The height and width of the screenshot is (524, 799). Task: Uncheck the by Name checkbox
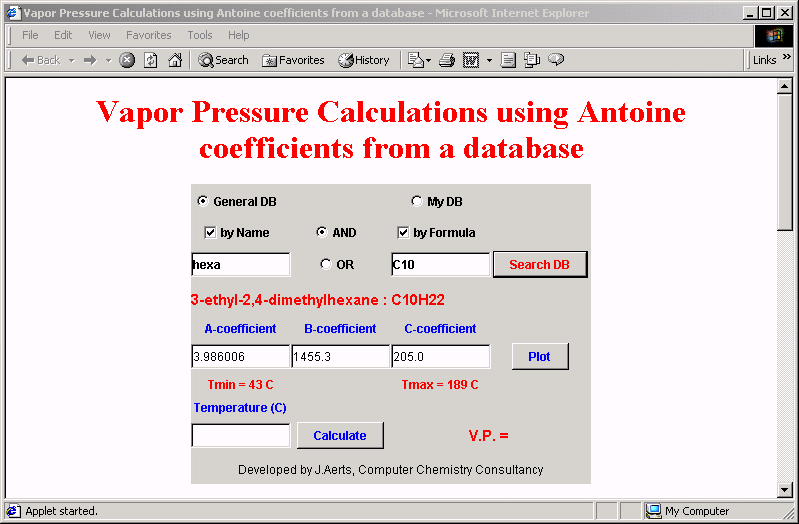[x=210, y=233]
